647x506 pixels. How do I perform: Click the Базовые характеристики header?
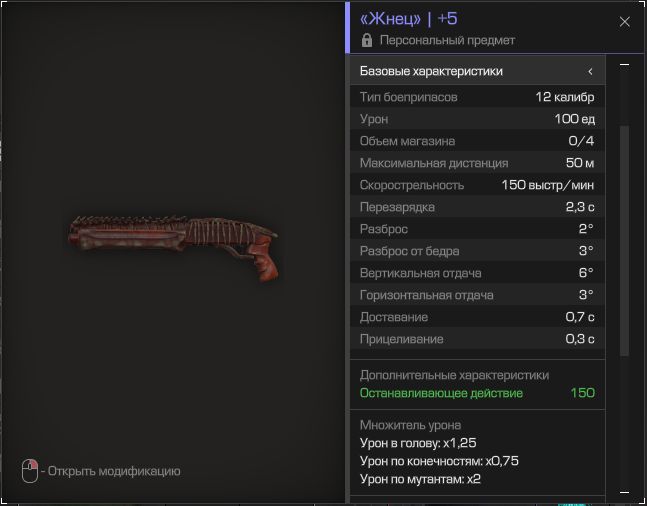click(477, 71)
